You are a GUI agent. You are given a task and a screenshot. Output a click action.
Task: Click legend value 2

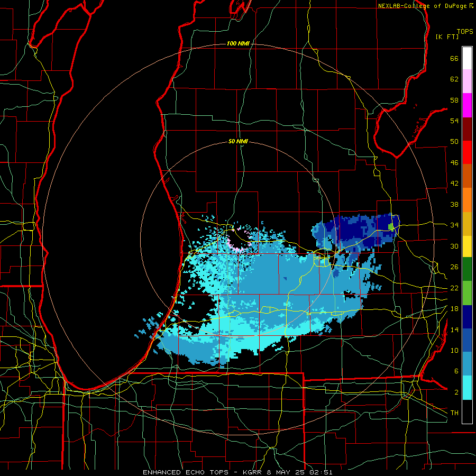point(456,392)
